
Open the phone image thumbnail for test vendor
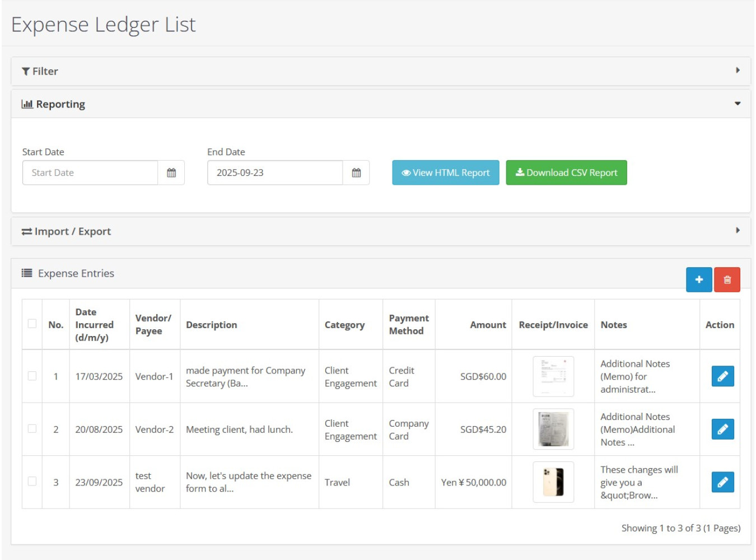point(553,482)
